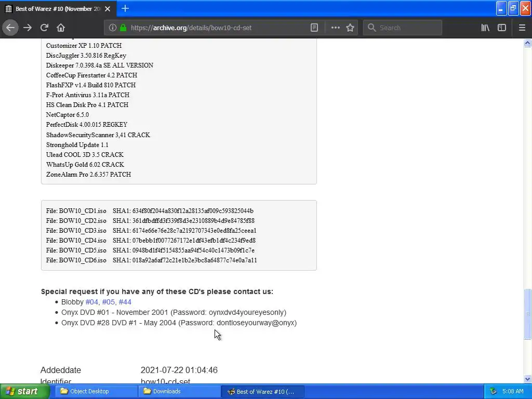This screenshot has width=532, height=399.
Task: Click the scrollbar up arrow
Action: point(527,43)
